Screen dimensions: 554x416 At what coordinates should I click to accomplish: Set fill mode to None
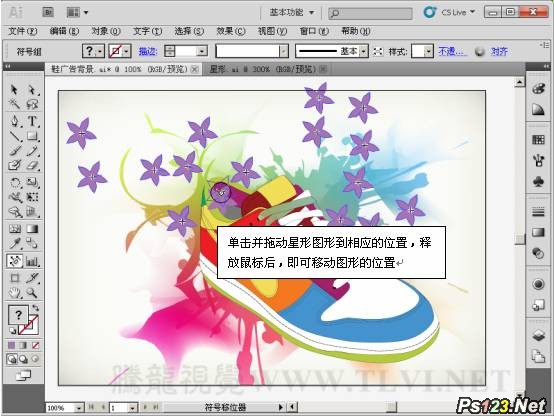(x=35, y=345)
